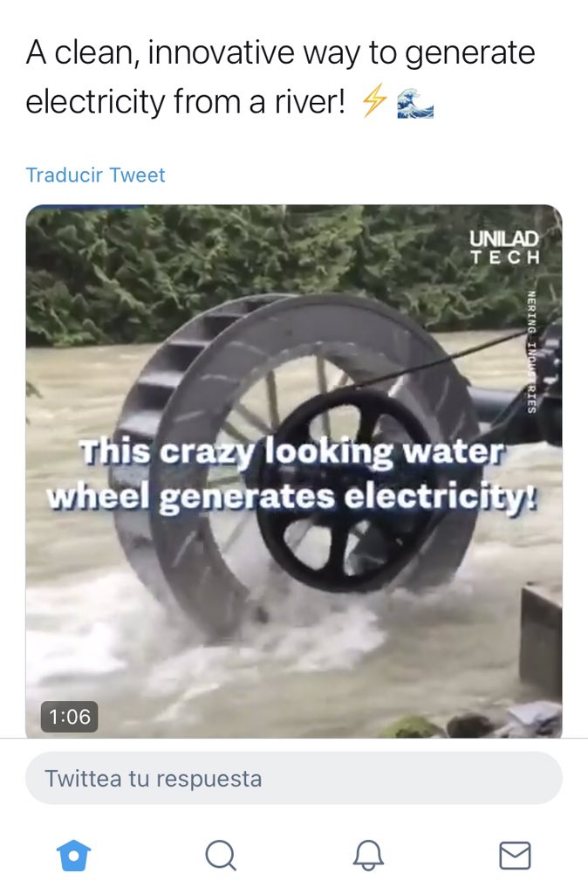Open the Search magnifying glass tab
Viewport: 588px width, 894px height.
click(221, 856)
